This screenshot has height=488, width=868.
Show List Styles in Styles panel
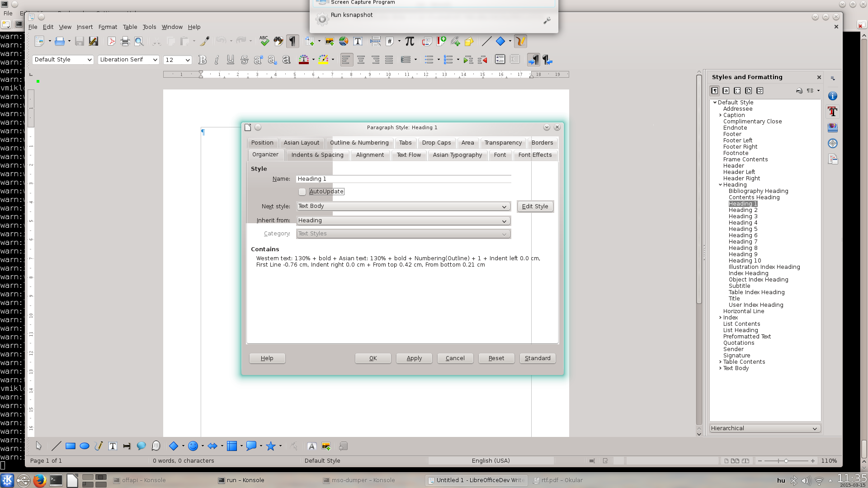(x=760, y=91)
